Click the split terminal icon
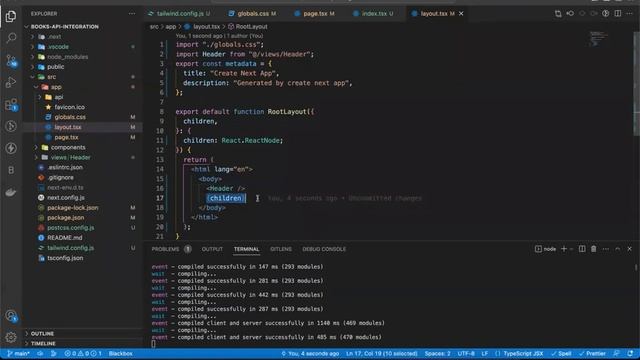This screenshot has width=640, height=360. click(582, 249)
